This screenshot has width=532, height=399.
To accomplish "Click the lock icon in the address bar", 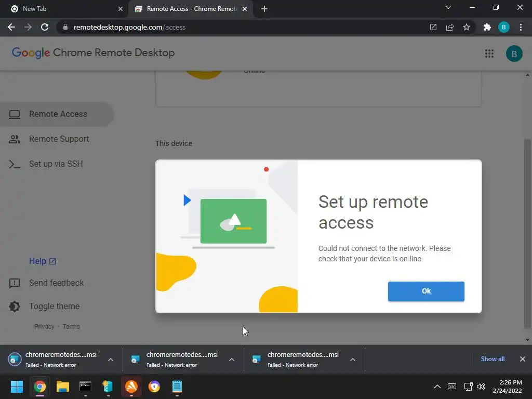I will (x=65, y=27).
